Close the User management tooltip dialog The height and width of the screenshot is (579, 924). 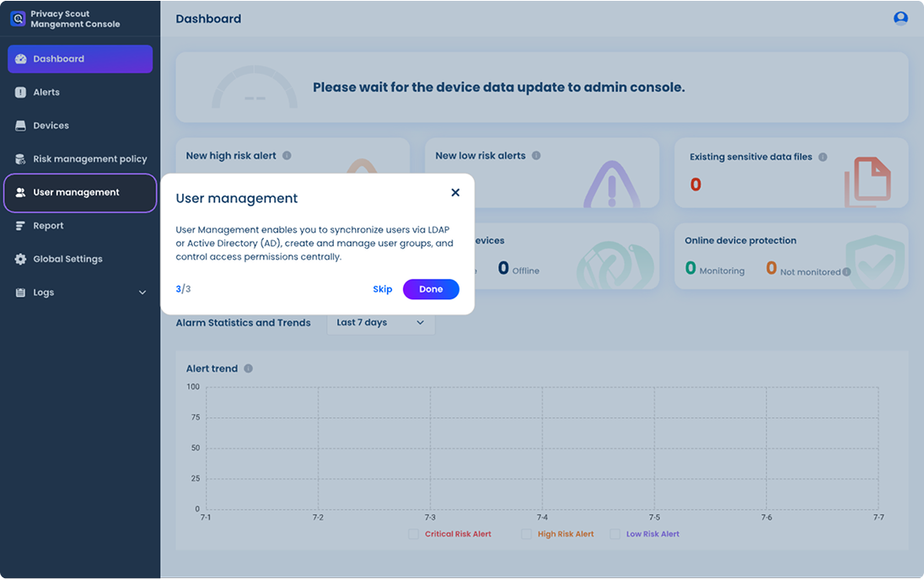tap(455, 192)
